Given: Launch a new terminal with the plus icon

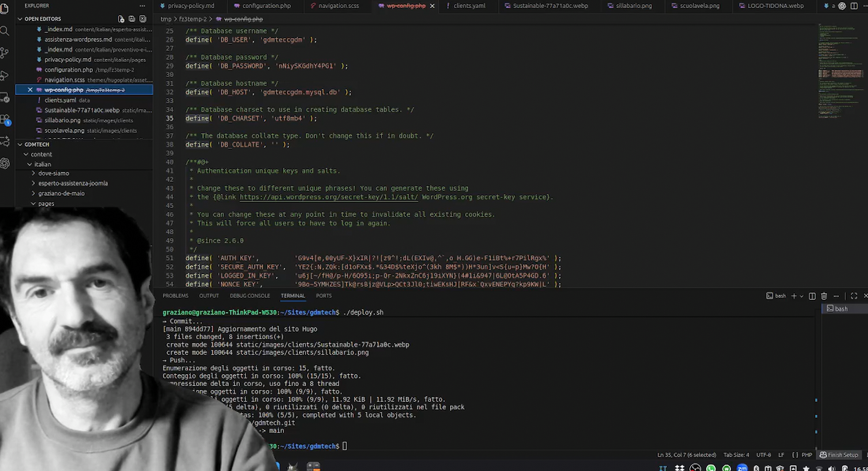Looking at the screenshot, I should pos(794,296).
